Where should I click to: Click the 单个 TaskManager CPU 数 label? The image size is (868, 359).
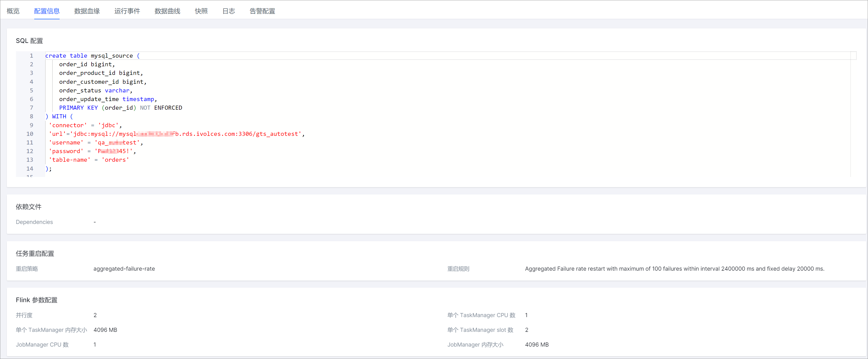click(x=481, y=315)
